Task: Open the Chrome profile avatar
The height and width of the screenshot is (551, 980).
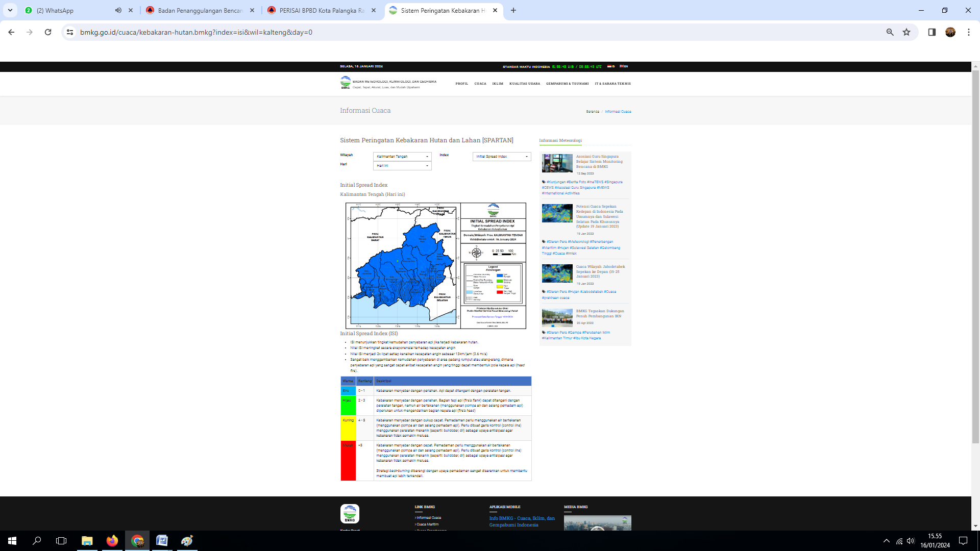Action: [950, 32]
